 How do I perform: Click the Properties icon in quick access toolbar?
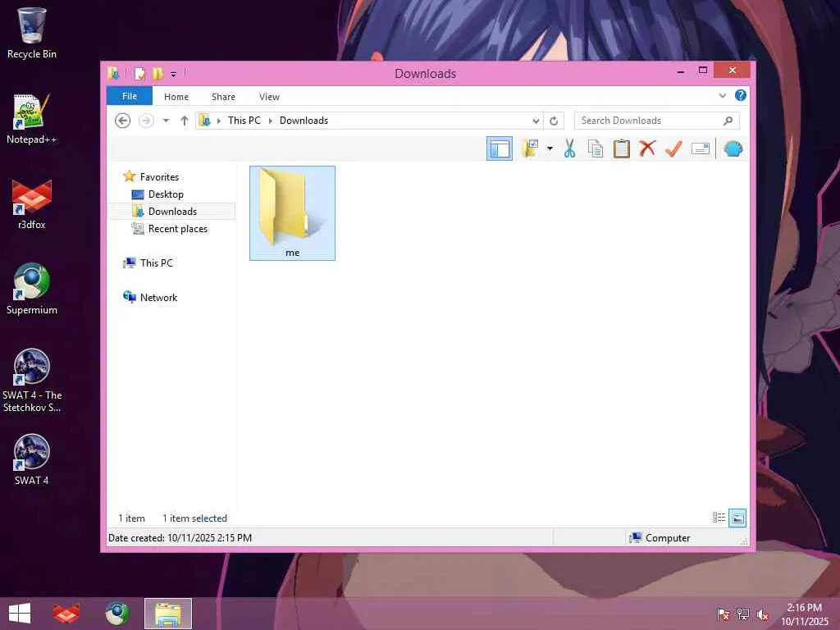point(139,73)
